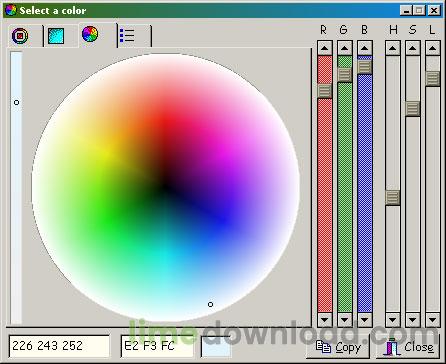
Task: Close the color selector dialog
Action: [x=408, y=347]
